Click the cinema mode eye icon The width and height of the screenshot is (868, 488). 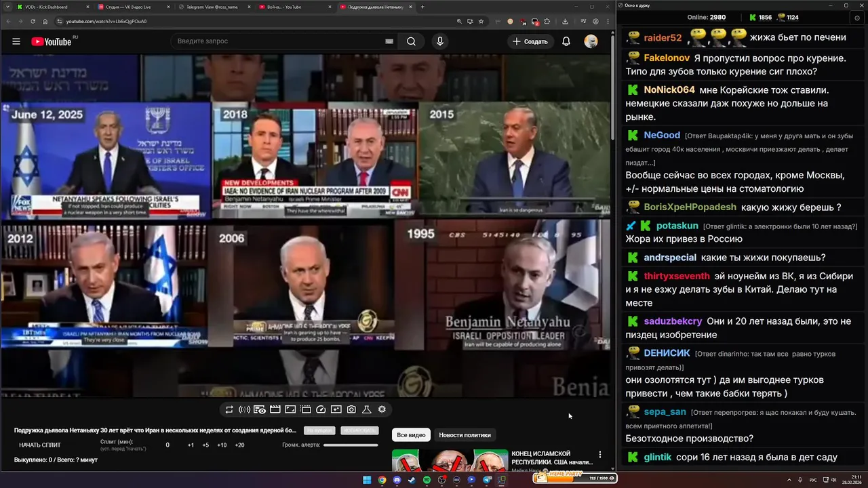coord(260,409)
